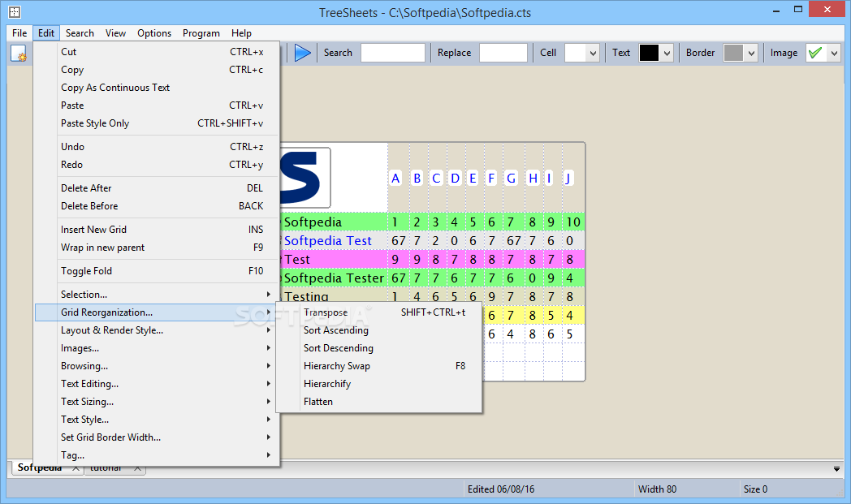851x504 pixels.
Task: Choose Flatten from the submenu
Action: pos(379,402)
